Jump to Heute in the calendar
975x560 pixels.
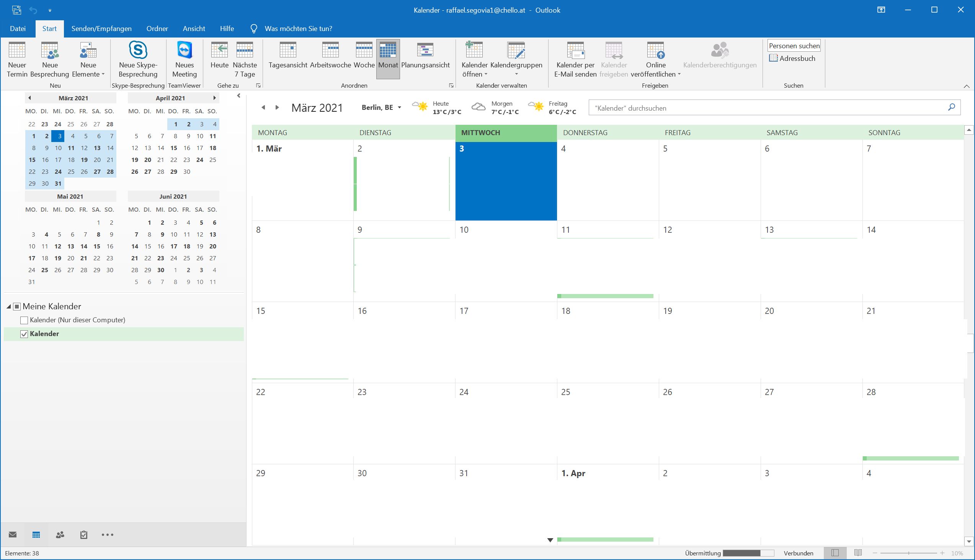219,60
